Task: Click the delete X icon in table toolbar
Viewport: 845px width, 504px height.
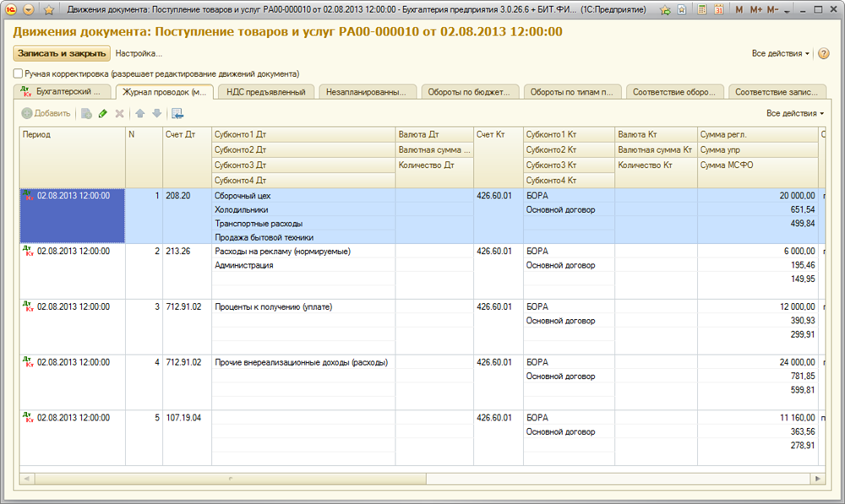Action: [x=119, y=113]
